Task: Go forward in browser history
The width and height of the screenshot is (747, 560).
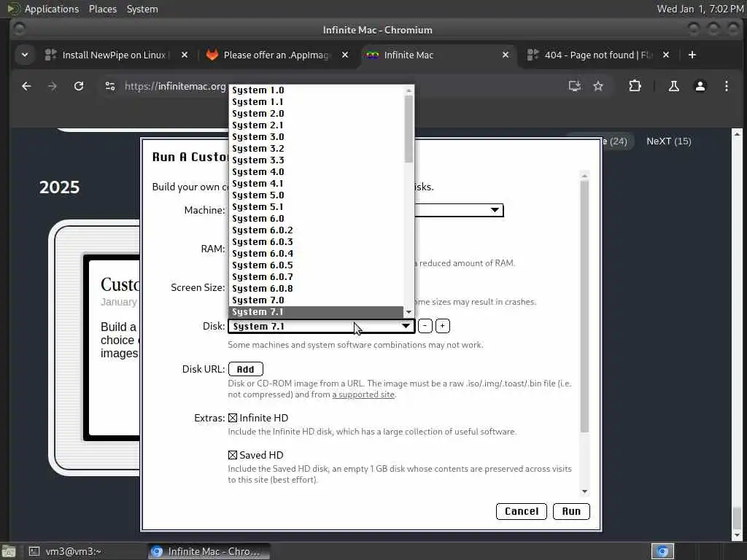Action: [x=53, y=86]
